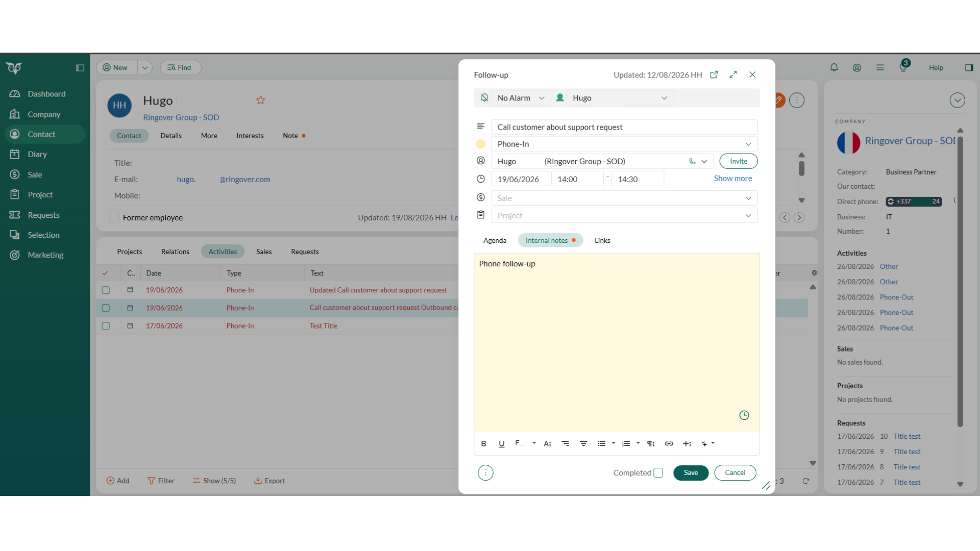Viewport: 980px width, 551px height.
Task: Open the Project dropdown in follow-up
Action: [624, 216]
